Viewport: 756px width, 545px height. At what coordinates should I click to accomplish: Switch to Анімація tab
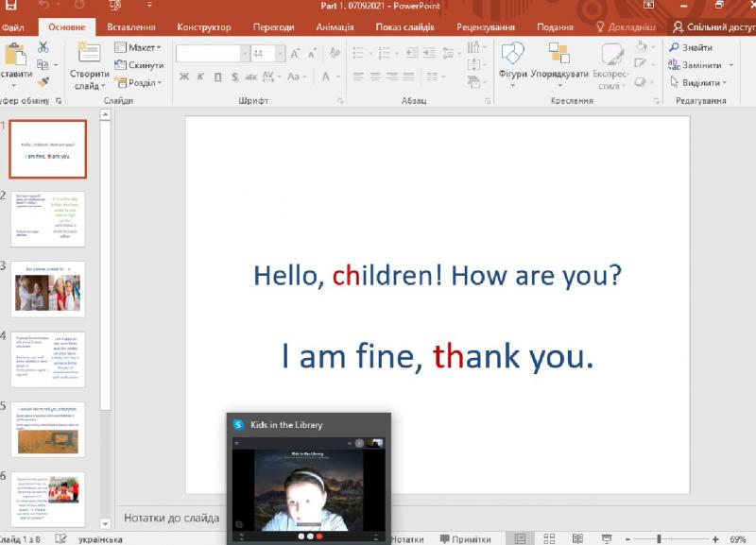tap(335, 27)
